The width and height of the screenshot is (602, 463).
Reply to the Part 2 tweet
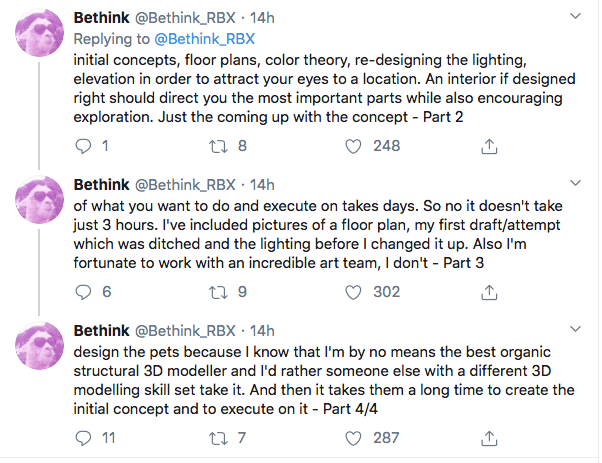83,146
